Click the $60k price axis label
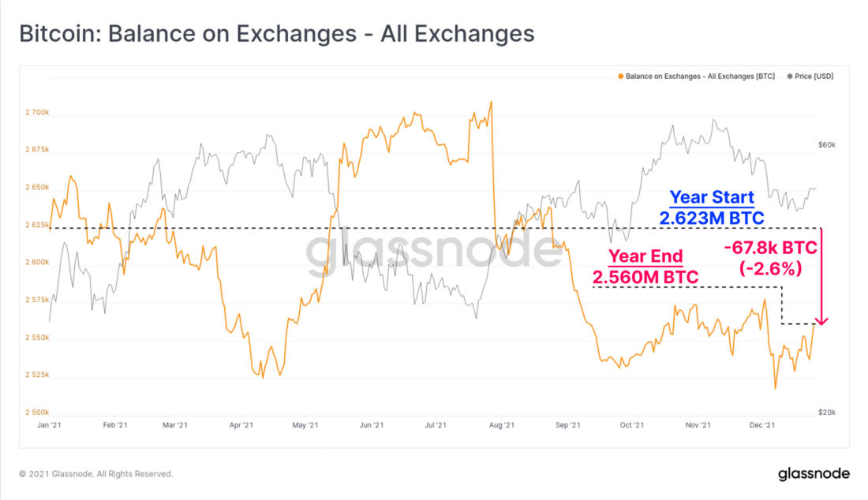This screenshot has width=868, height=500. coord(826,145)
